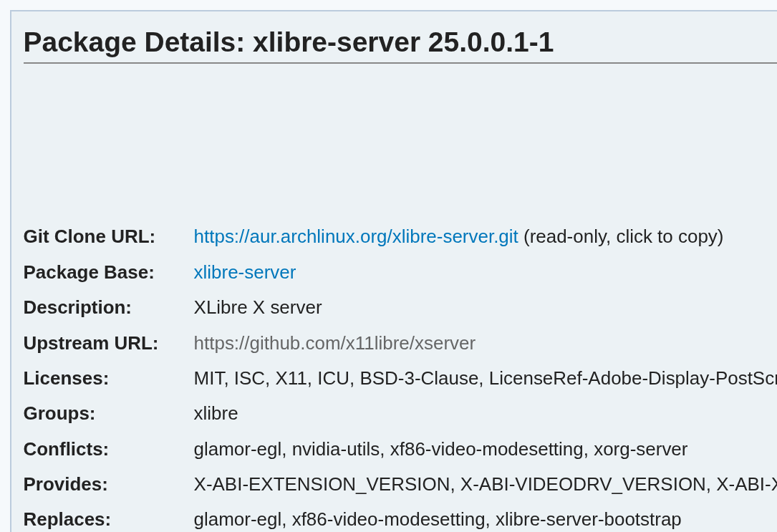This screenshot has width=777, height=532.
Task: Click the 'Upstream URL:' label
Action: click(x=91, y=343)
